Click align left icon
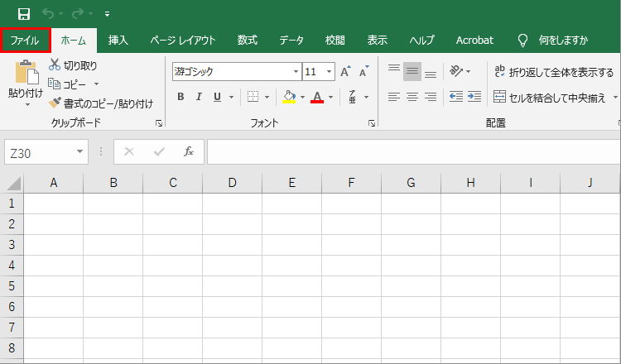Image resolution: width=621 pixels, height=364 pixels. pyautogui.click(x=394, y=97)
